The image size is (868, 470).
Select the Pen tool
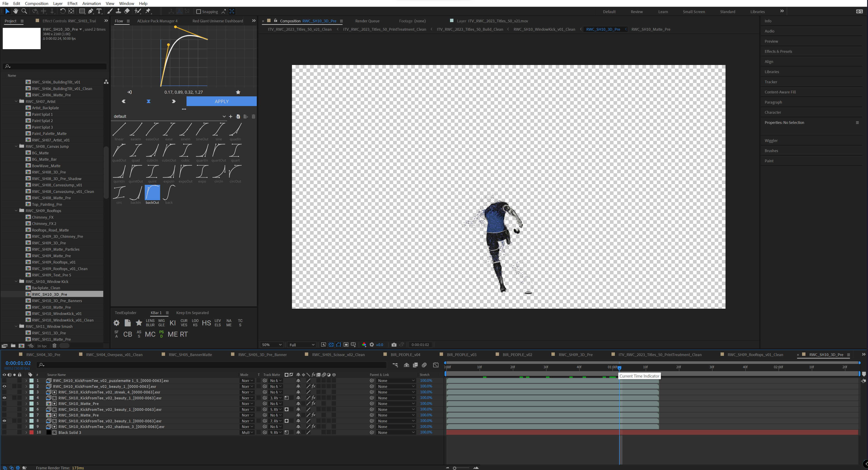[x=91, y=11]
